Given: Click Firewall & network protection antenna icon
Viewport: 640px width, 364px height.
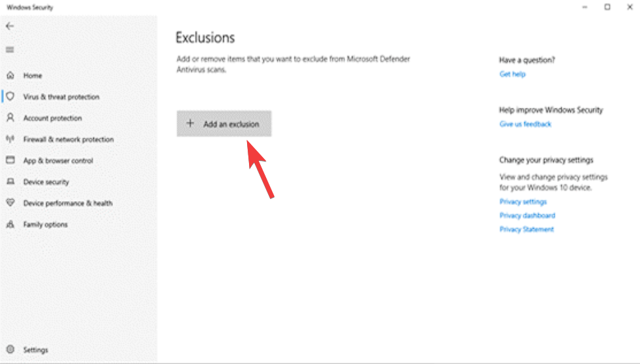Looking at the screenshot, I should [10, 139].
